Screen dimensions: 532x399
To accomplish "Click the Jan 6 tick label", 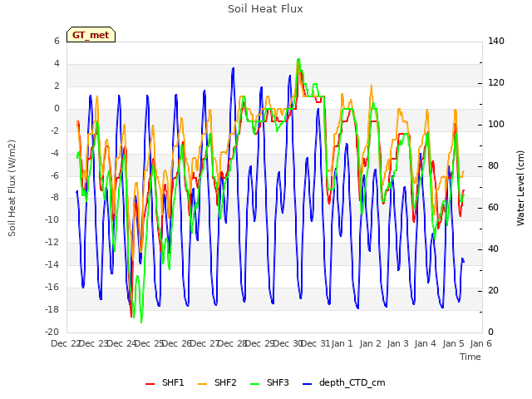I will click(x=480, y=343).
